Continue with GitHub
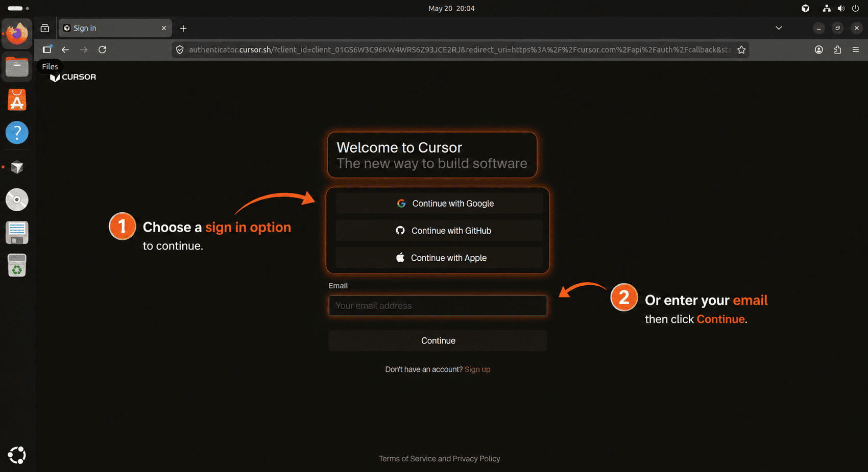 tap(439, 231)
